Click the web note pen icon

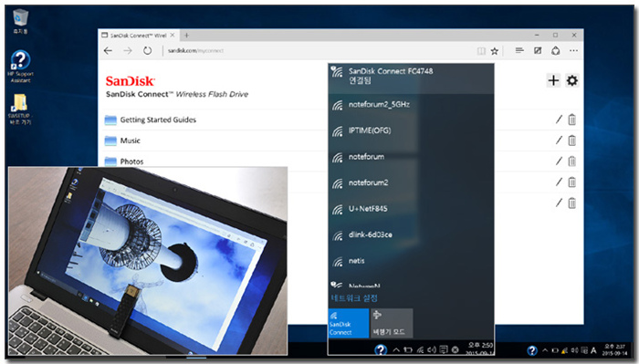coord(538,50)
